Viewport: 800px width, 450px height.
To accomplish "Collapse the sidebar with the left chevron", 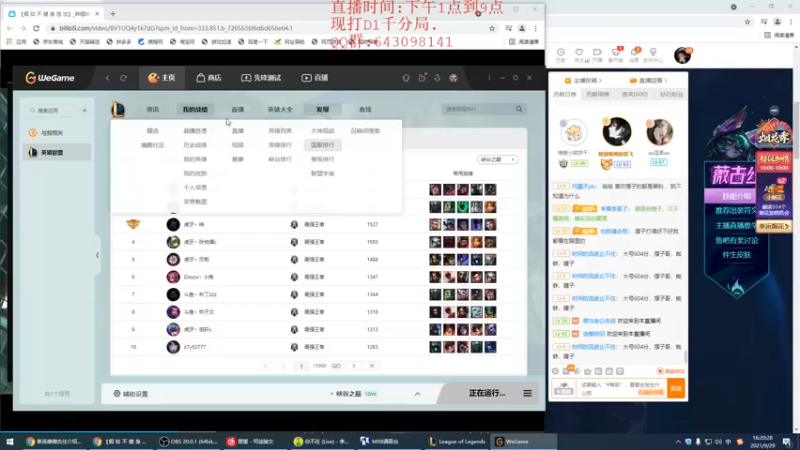I will pyautogui.click(x=97, y=255).
